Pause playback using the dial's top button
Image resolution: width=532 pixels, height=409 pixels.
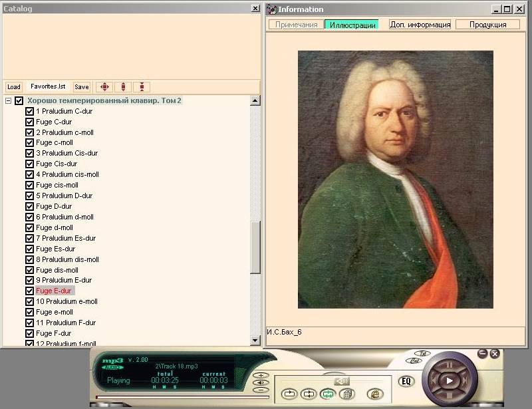click(450, 365)
